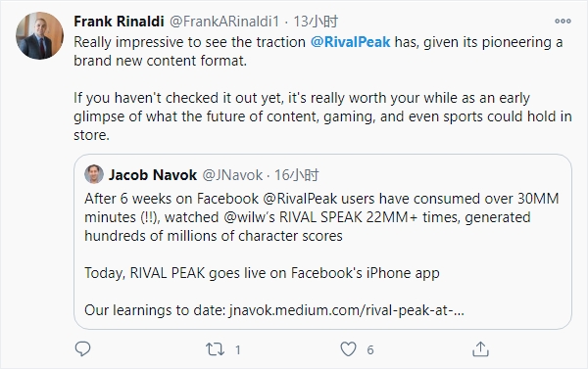Retweet Frank Rinaldi's post
This screenshot has height=369, width=588.
point(216,349)
